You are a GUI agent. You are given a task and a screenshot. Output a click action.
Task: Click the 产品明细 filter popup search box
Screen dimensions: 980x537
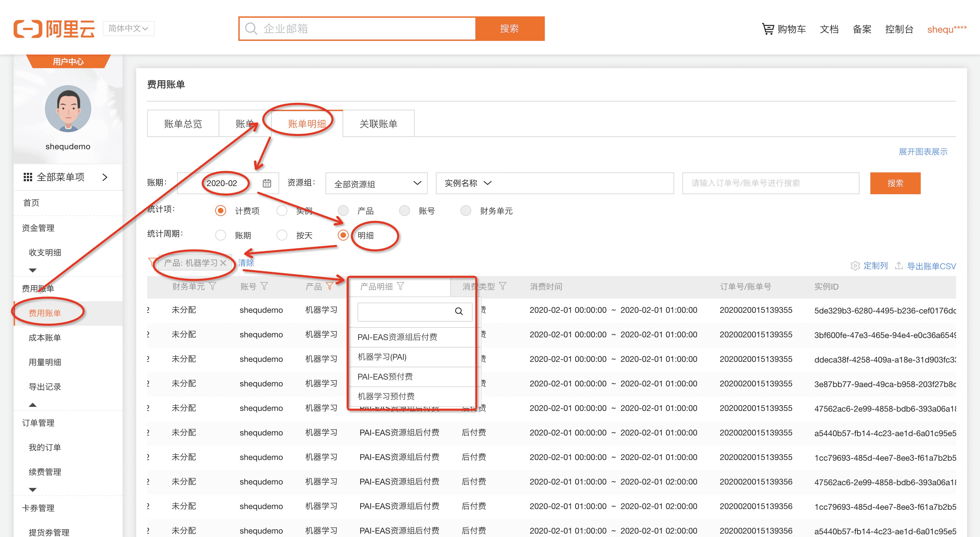(415, 312)
